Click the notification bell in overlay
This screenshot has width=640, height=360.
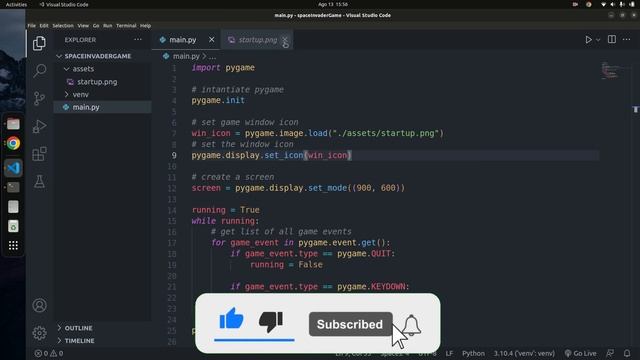pyautogui.click(x=411, y=325)
